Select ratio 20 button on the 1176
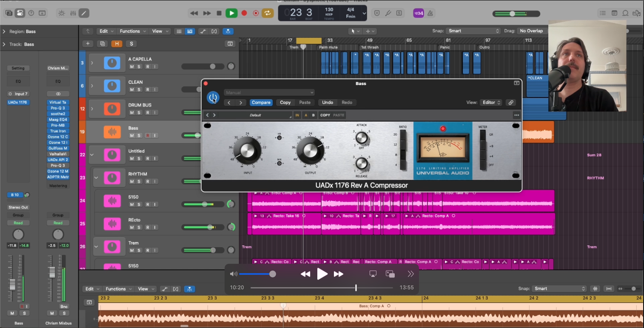The image size is (644, 328). 402,134
